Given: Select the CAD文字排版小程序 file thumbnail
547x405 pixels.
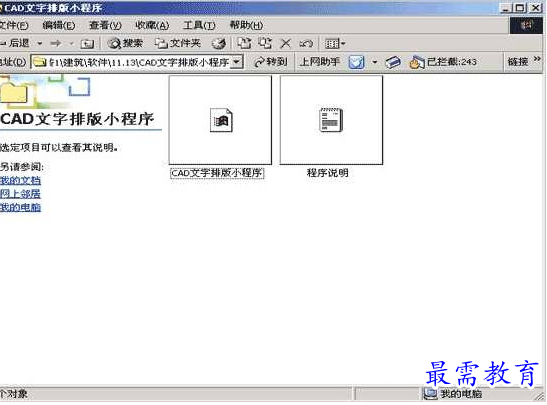Looking at the screenshot, I should (220, 120).
